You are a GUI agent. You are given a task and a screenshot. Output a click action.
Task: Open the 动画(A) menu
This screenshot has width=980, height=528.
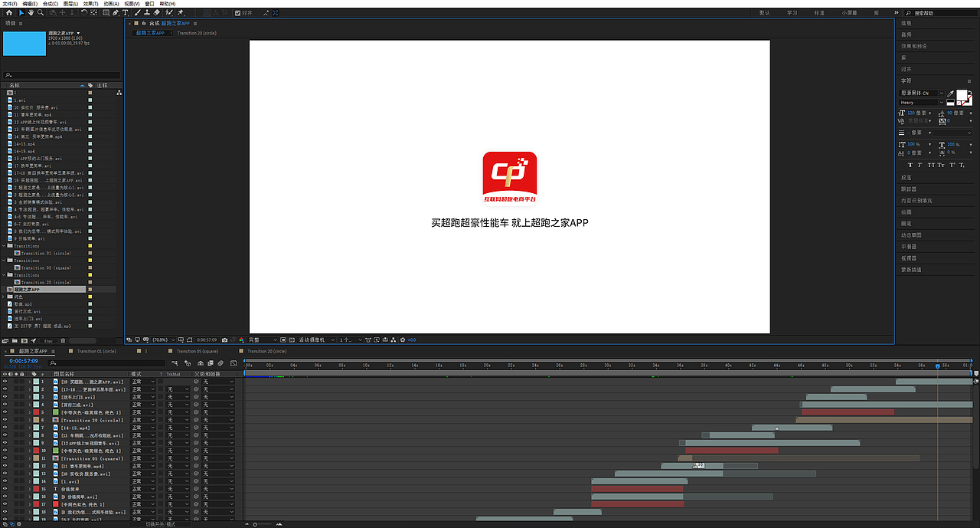coord(111,4)
